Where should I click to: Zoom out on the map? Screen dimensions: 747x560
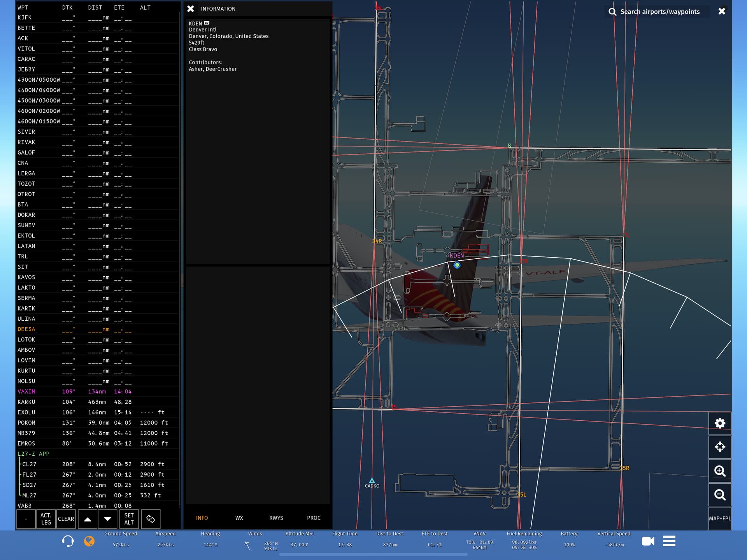click(x=720, y=495)
